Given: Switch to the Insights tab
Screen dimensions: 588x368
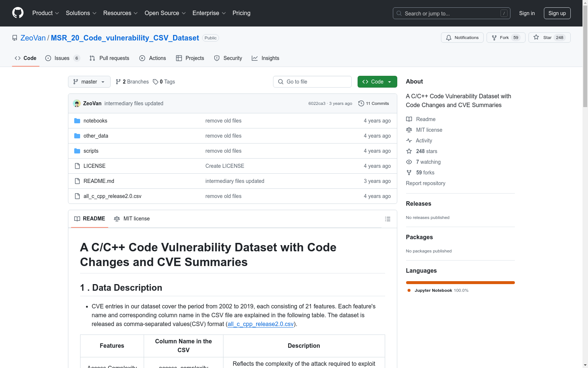Looking at the screenshot, I should pos(266,58).
